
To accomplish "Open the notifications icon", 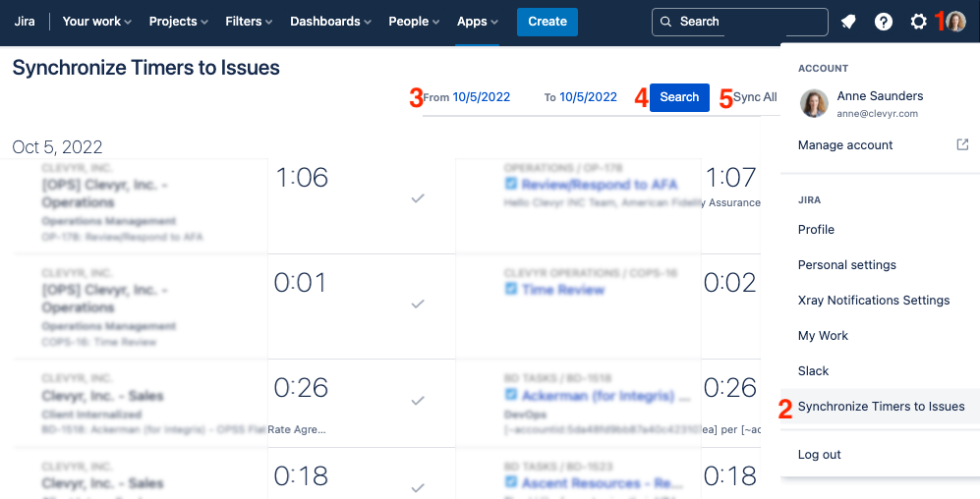I will tap(848, 22).
